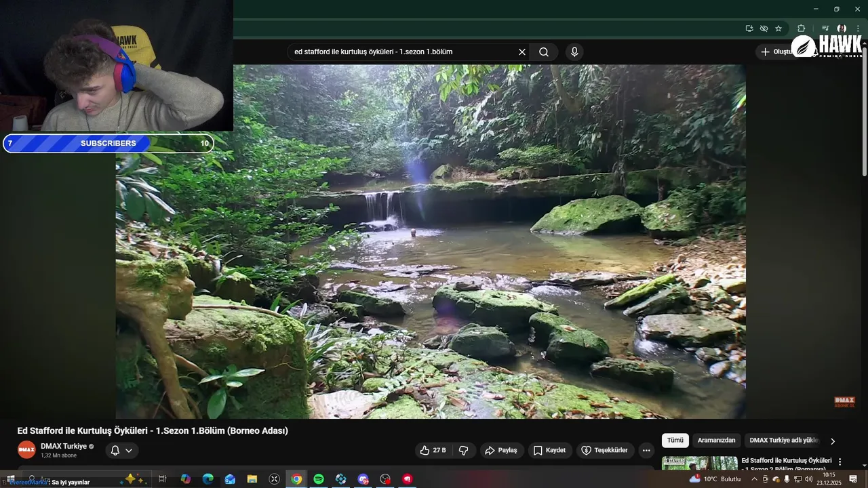Switch to Google Chrome on the taskbar

296,479
